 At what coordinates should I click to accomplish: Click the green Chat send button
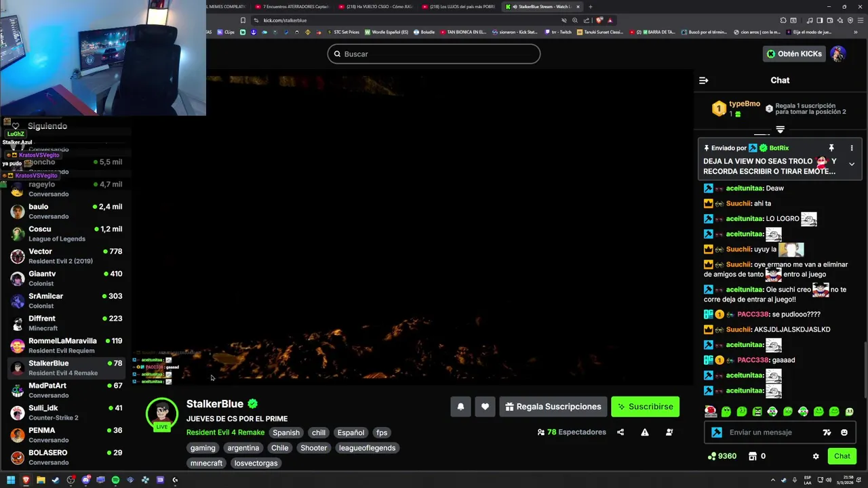tap(842, 456)
